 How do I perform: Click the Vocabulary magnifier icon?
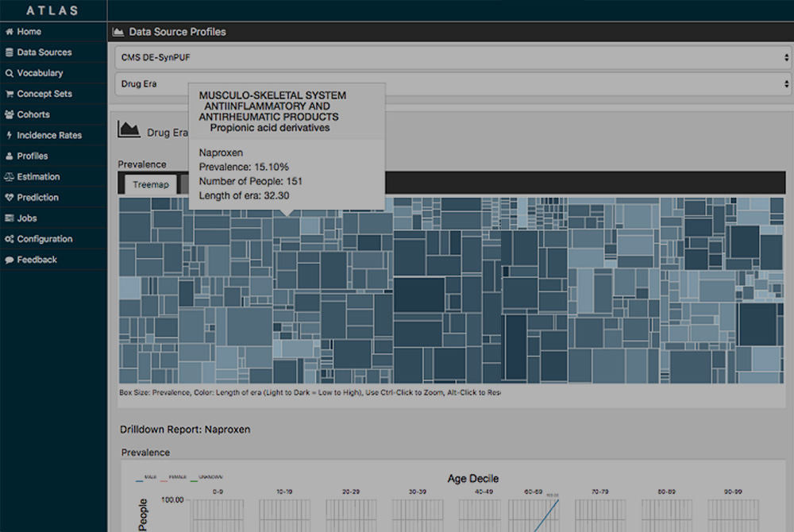tap(10, 73)
